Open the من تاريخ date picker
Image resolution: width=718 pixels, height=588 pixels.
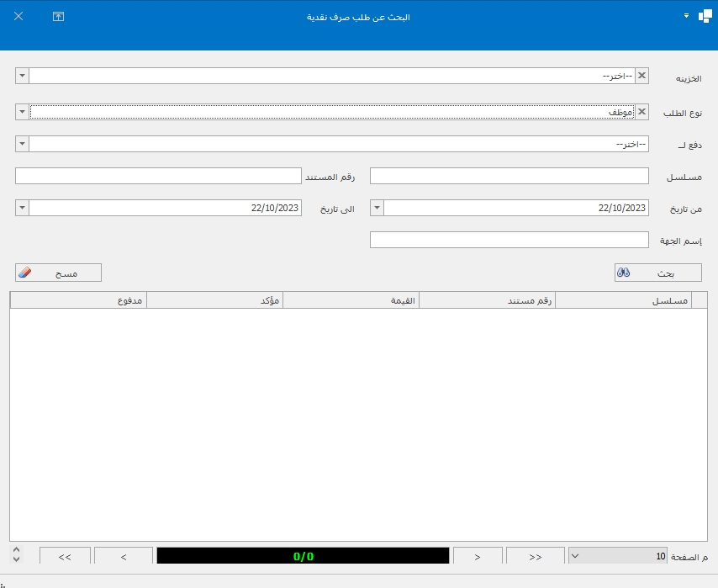377,208
